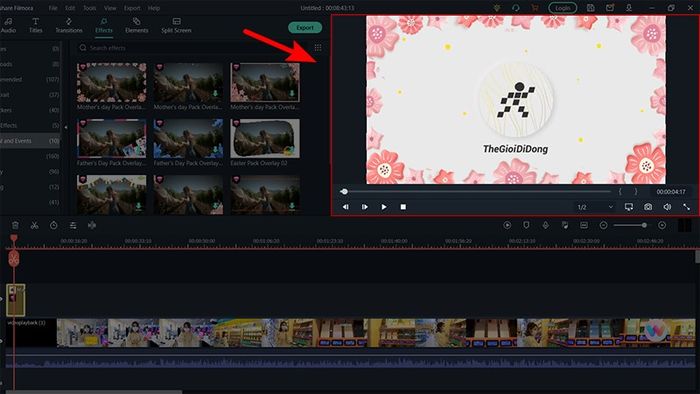Open the Elements tab
The height and width of the screenshot is (394, 700).
pos(136,25)
